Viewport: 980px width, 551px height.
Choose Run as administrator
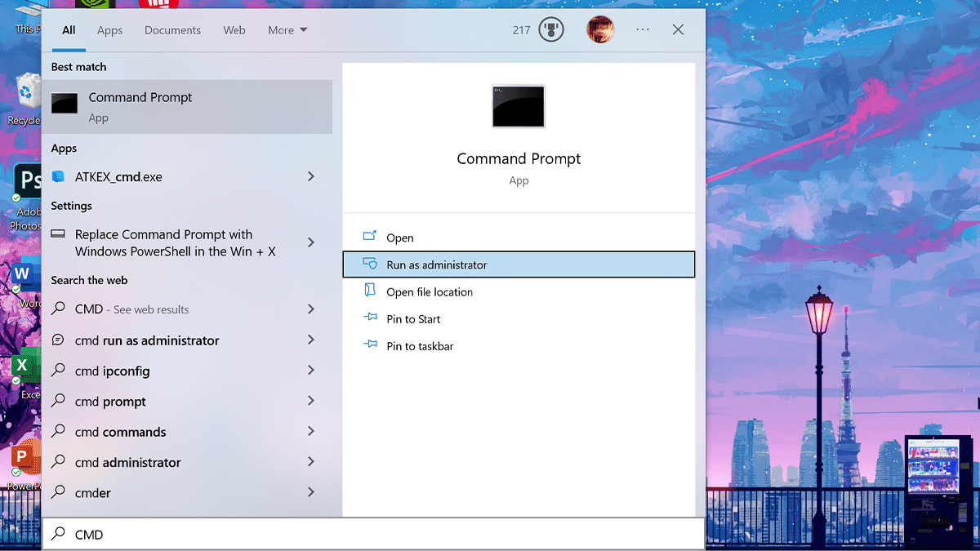pyautogui.click(x=437, y=264)
